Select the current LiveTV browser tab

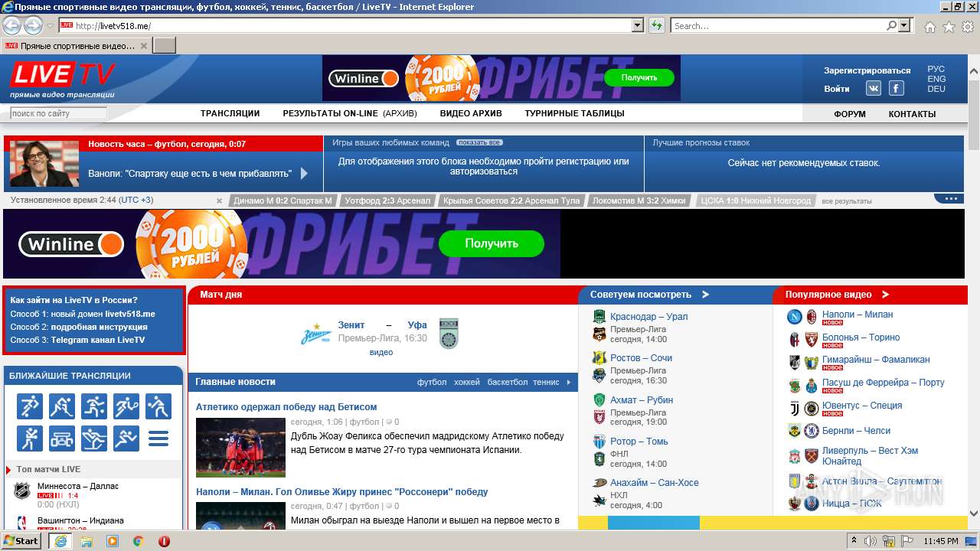tap(77, 46)
